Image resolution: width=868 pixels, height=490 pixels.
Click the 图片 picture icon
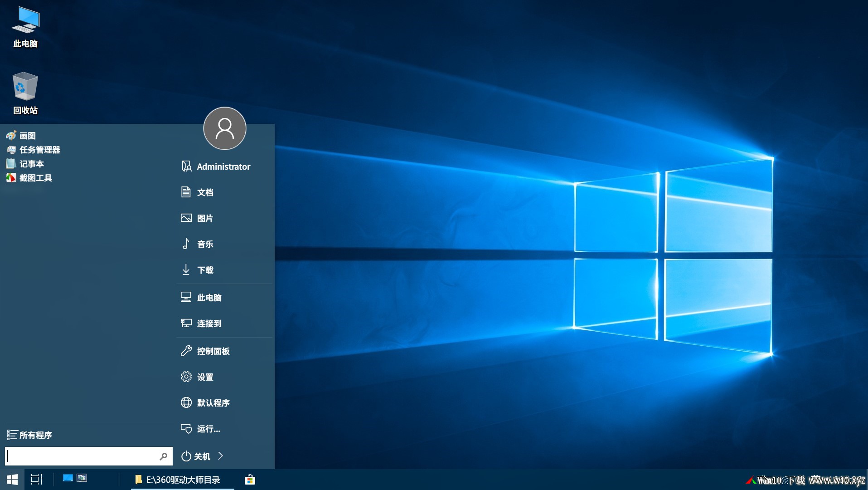click(186, 218)
